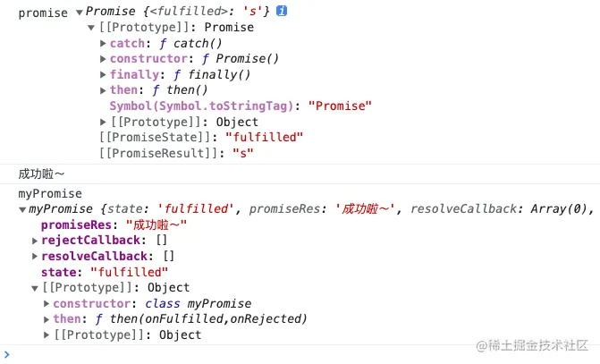Collapse the myPromise object tree
Screen dimensions: 600x364
coord(22,210)
